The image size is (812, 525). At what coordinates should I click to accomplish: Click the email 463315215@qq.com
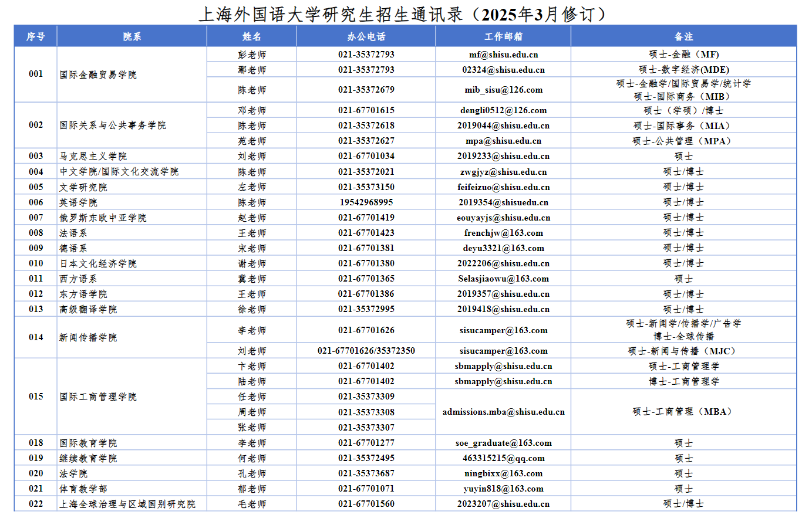(503, 458)
